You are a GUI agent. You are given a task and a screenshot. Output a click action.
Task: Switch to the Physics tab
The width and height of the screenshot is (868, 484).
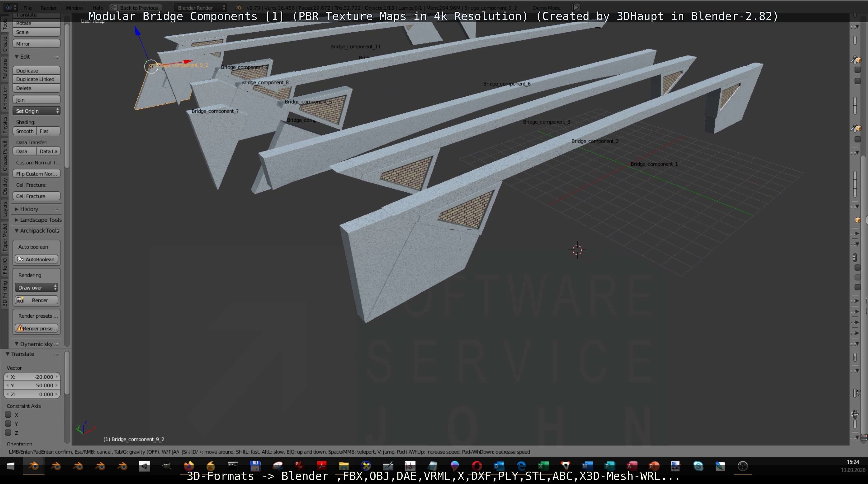(5, 125)
